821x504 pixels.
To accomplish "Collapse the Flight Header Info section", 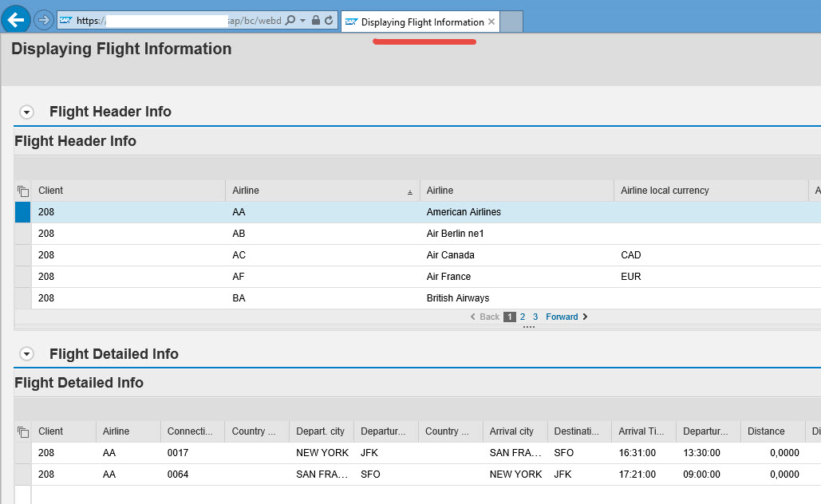I will [26, 112].
